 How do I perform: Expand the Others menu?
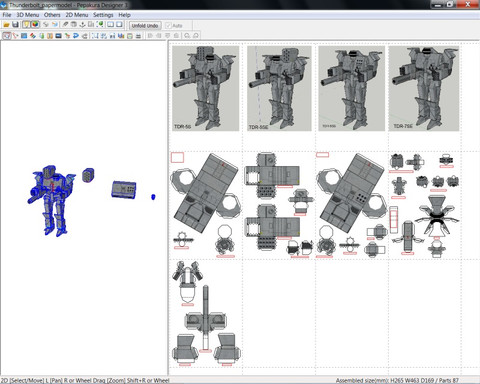(x=52, y=15)
